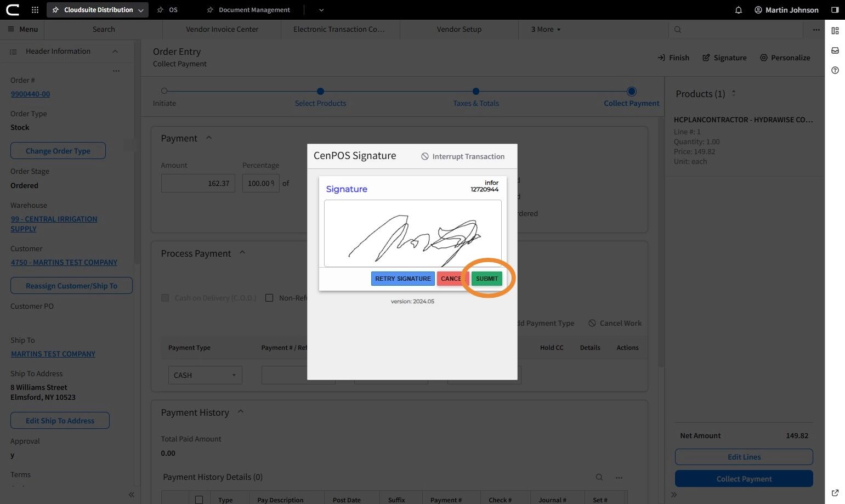Open the Vendor Setup tab
845x504 pixels.
459,30
